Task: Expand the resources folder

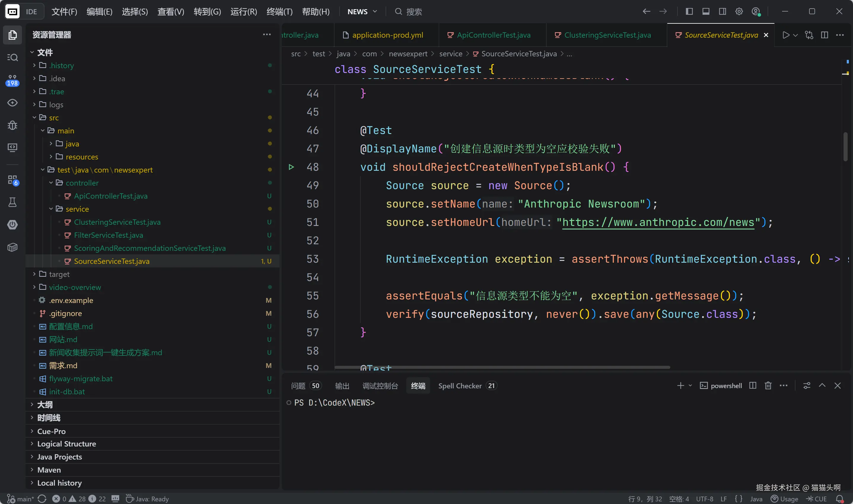Action: [x=51, y=157]
